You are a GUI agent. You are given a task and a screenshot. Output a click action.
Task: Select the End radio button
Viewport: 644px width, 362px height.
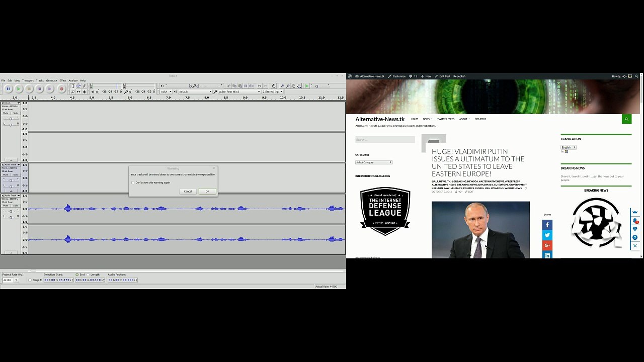(x=77, y=275)
